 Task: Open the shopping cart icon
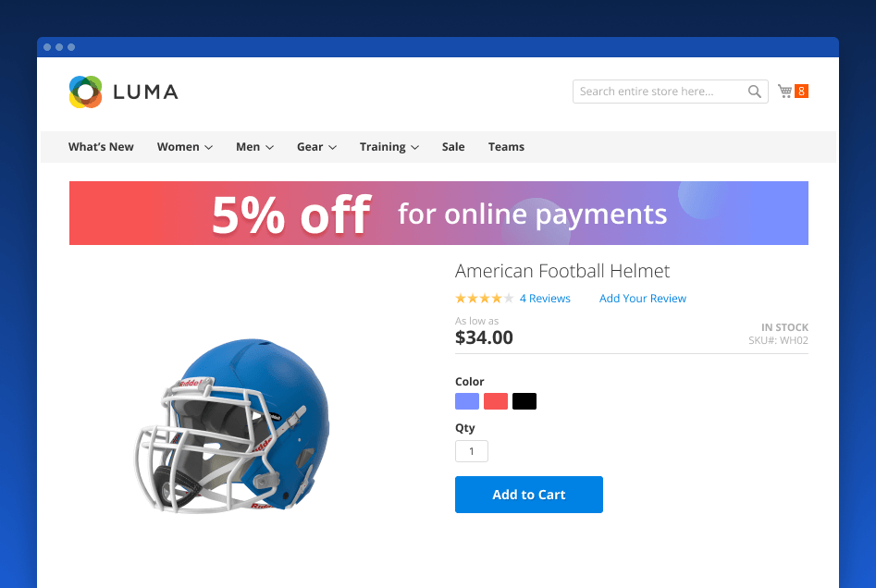tap(784, 91)
